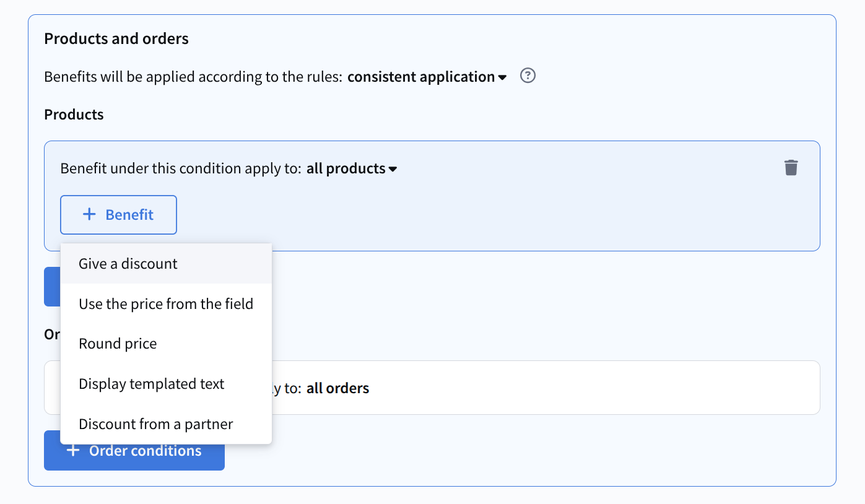Viewport: 865px width, 504px height.
Task: Expand the caret after 'consistent application'
Action: pyautogui.click(x=502, y=77)
